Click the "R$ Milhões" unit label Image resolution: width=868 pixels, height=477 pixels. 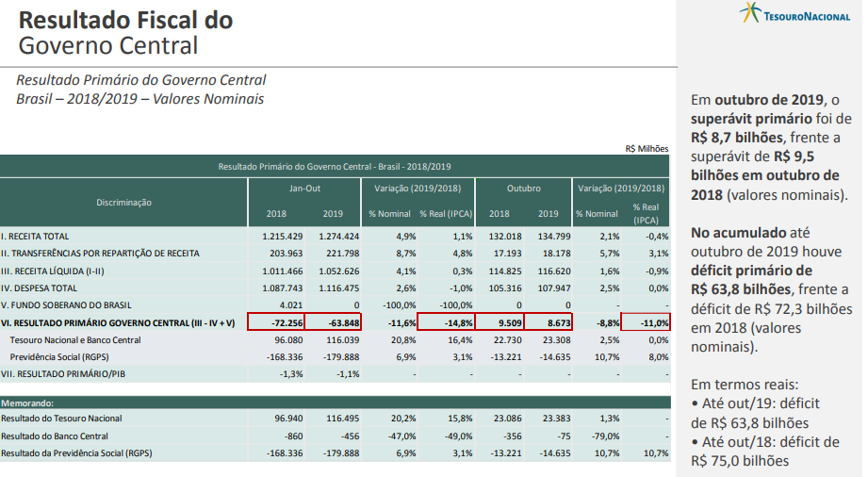pyautogui.click(x=646, y=148)
